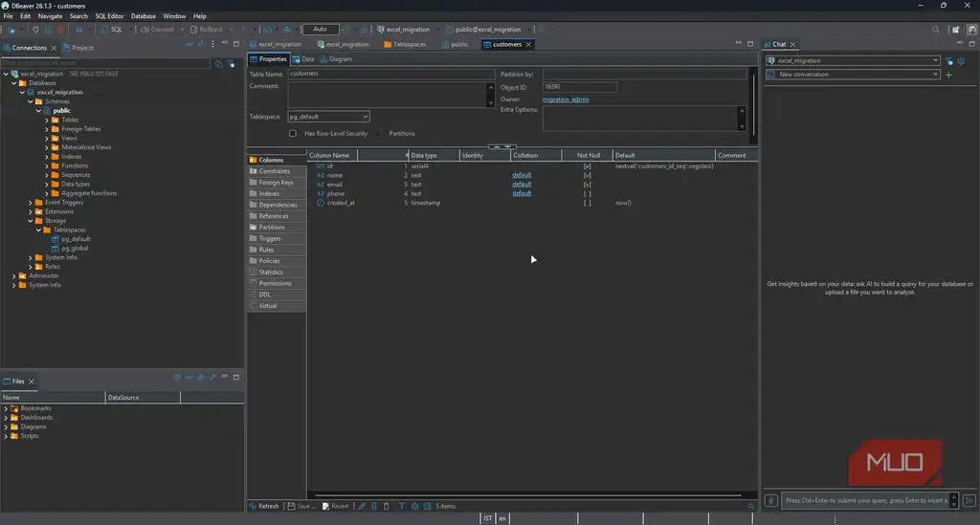Screen dimensions: 980x525
Task: Open the Tablespace pg_default dropdown
Action: (x=328, y=117)
